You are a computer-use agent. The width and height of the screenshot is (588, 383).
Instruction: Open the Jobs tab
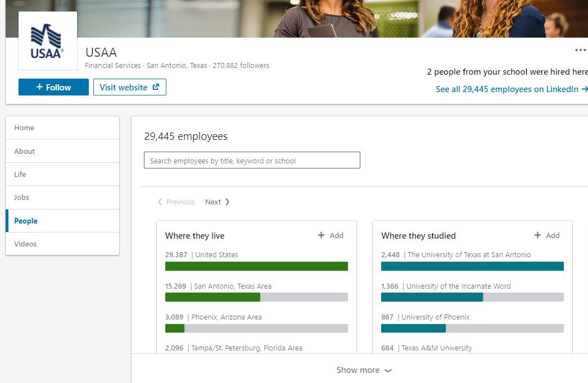[62, 198]
